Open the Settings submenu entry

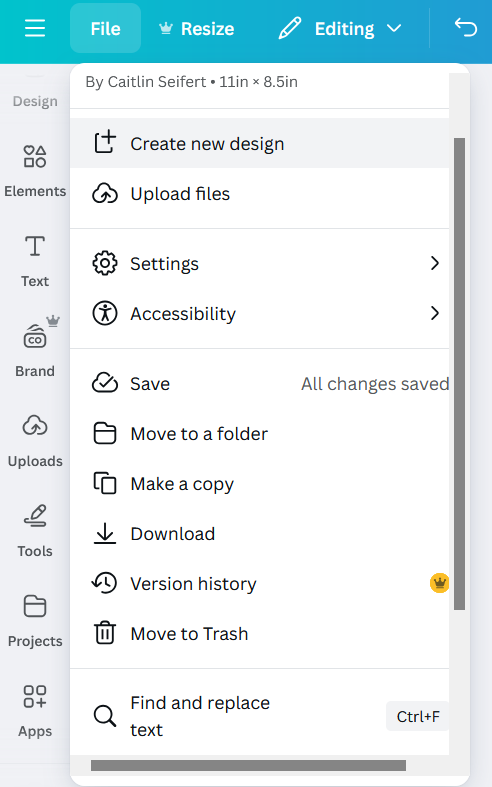[260, 264]
